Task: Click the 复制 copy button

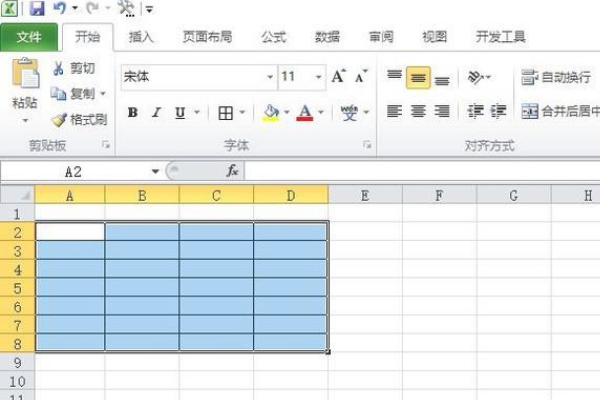Action: point(73,93)
